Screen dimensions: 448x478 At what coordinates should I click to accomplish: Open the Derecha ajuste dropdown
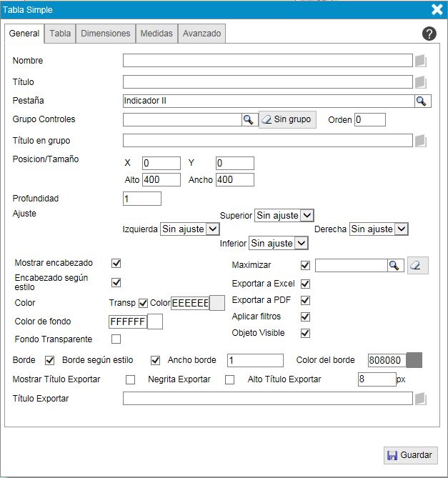379,229
